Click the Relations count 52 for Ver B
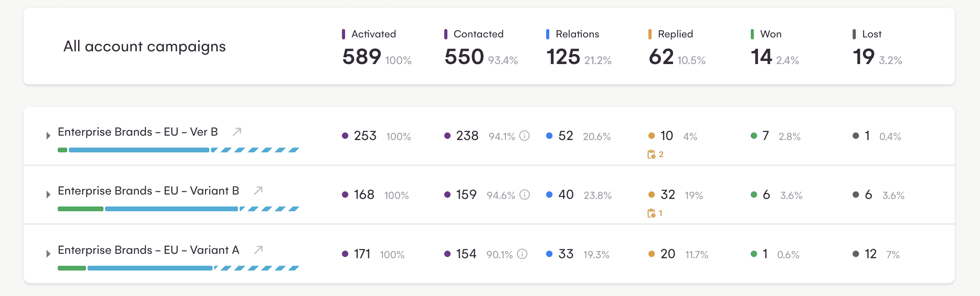The image size is (980, 296). click(x=565, y=136)
